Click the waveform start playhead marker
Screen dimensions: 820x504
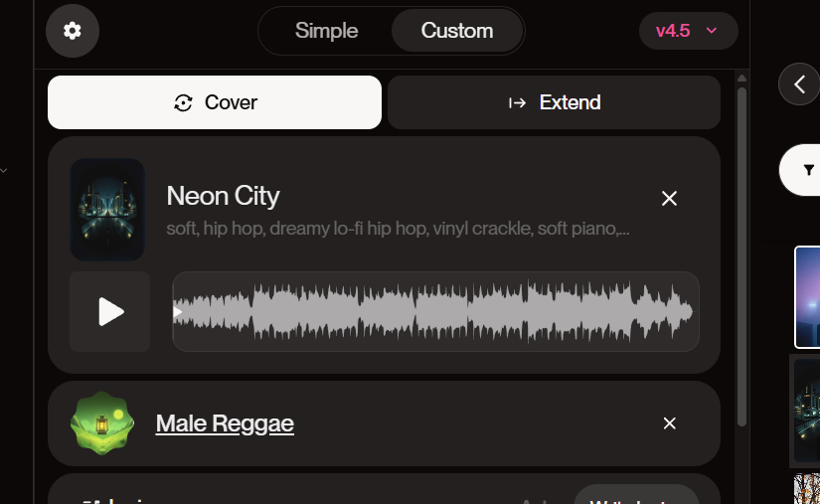[178, 312]
